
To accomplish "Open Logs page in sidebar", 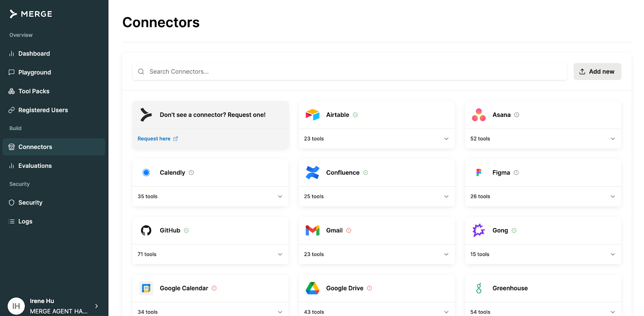I will pyautogui.click(x=54, y=221).
